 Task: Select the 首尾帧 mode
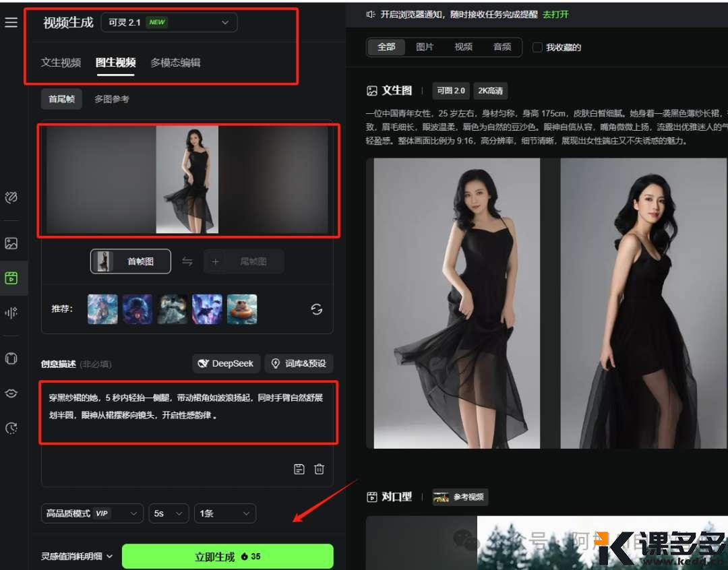point(61,99)
